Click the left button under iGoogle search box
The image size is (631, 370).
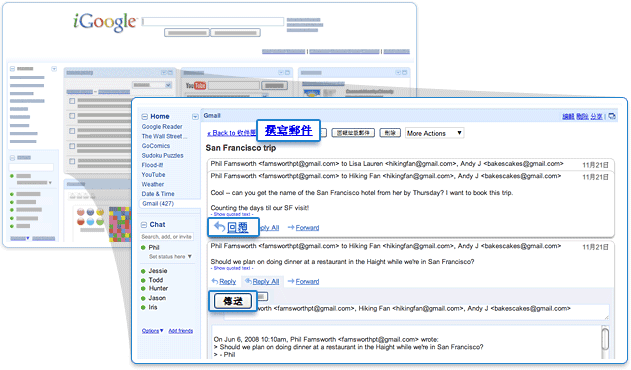click(187, 33)
